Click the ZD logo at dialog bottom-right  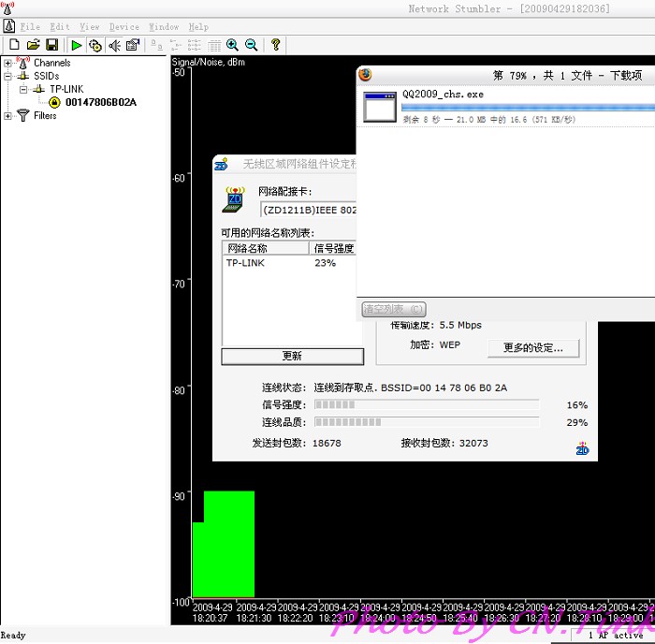(582, 448)
